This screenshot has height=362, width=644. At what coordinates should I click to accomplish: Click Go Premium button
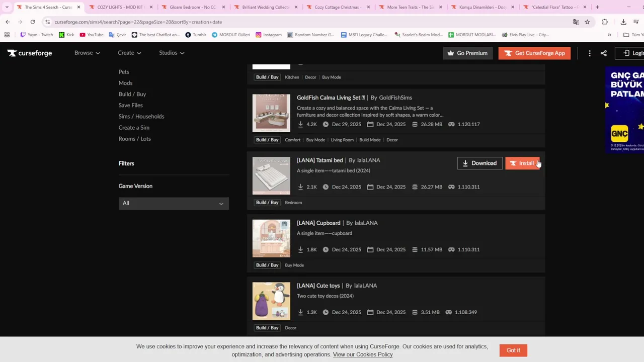(x=468, y=53)
